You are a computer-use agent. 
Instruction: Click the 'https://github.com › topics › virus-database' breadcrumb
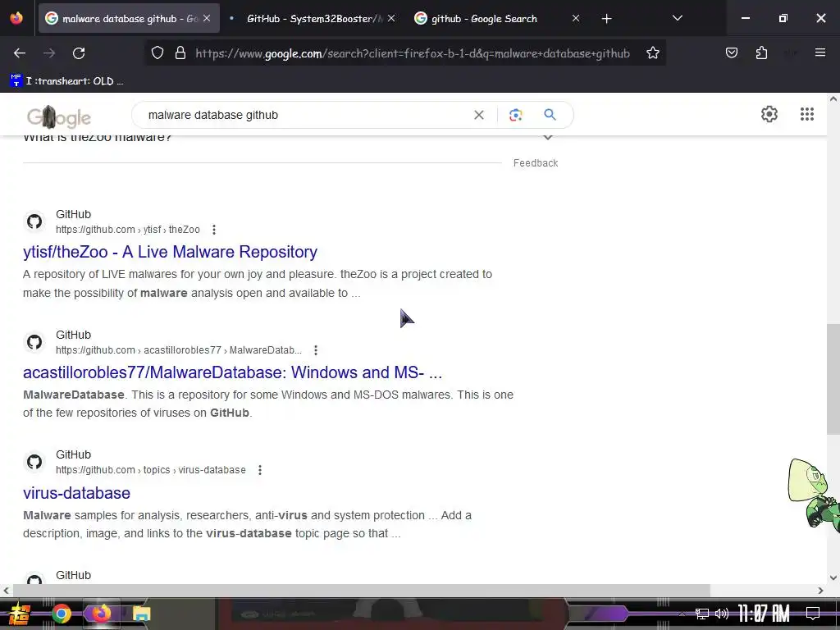click(x=151, y=470)
